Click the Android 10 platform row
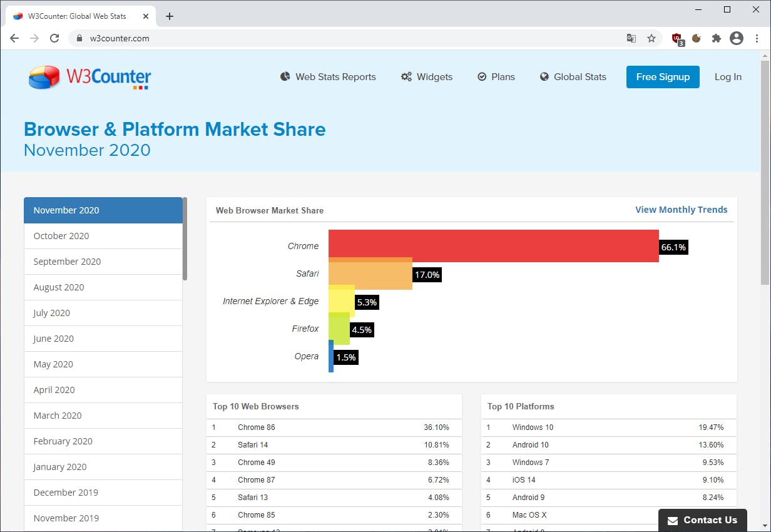Screen dimensions: 771x532 609,445
